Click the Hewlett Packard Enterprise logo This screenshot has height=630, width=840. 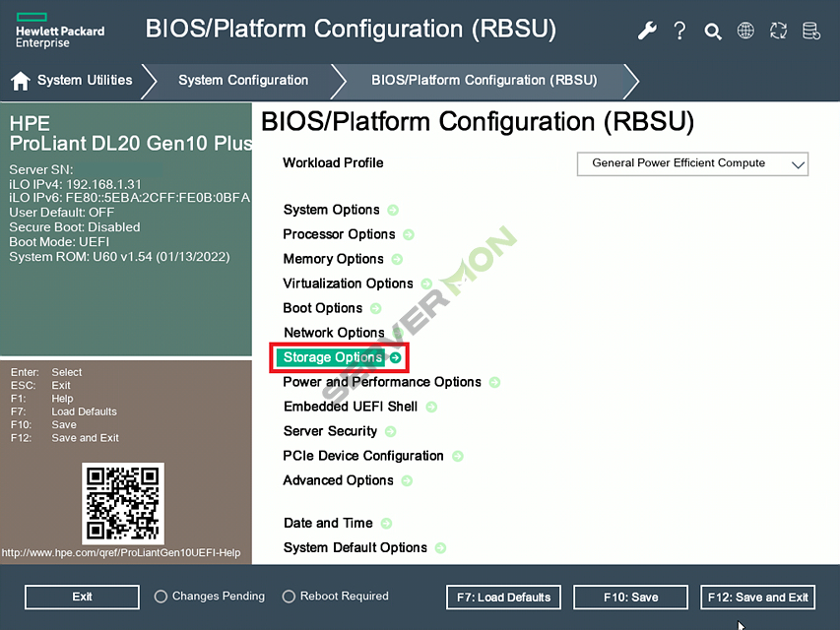59,31
